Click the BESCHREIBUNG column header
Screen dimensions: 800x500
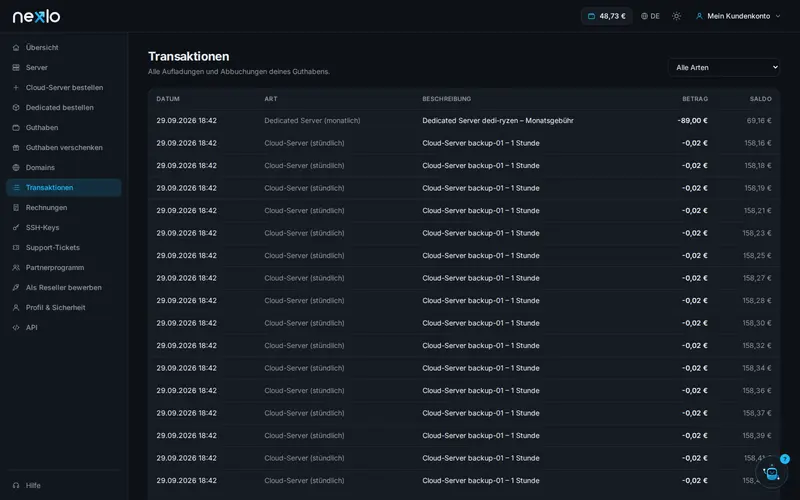[446, 99]
